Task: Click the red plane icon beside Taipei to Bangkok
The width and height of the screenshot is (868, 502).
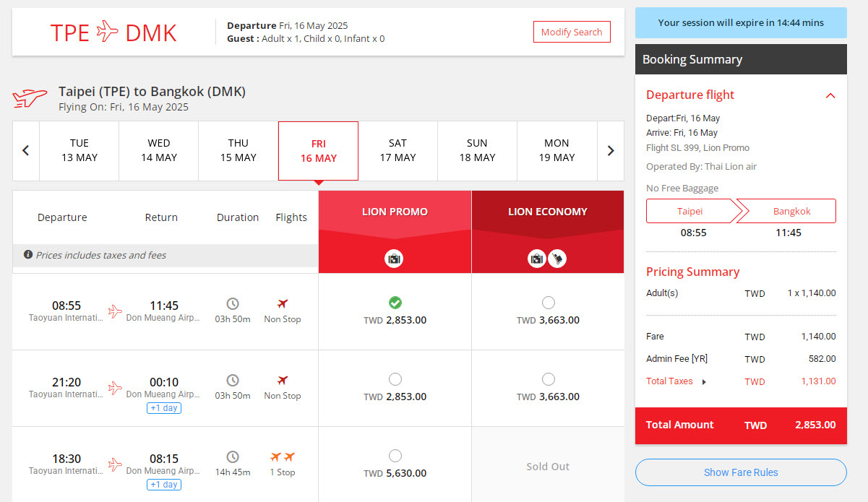Action: (x=30, y=98)
